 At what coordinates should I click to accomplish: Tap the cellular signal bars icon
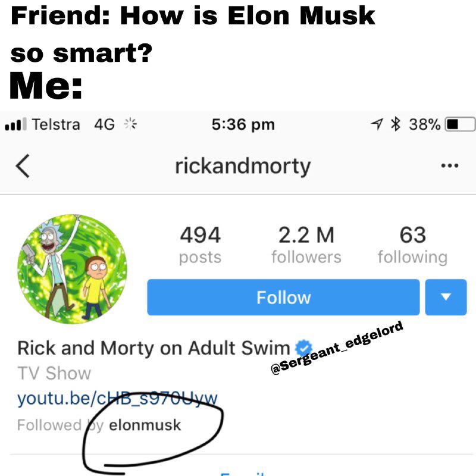(x=16, y=124)
